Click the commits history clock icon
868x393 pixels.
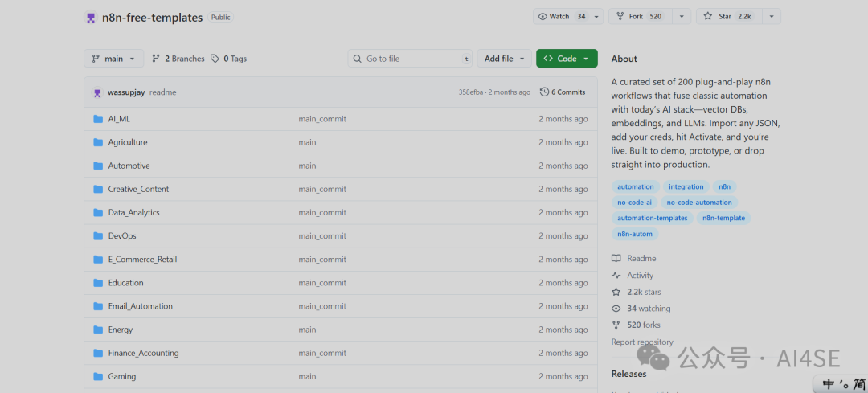point(545,92)
